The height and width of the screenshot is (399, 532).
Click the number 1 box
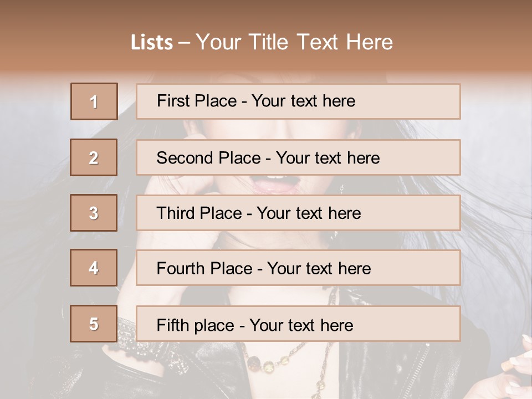coord(94,101)
